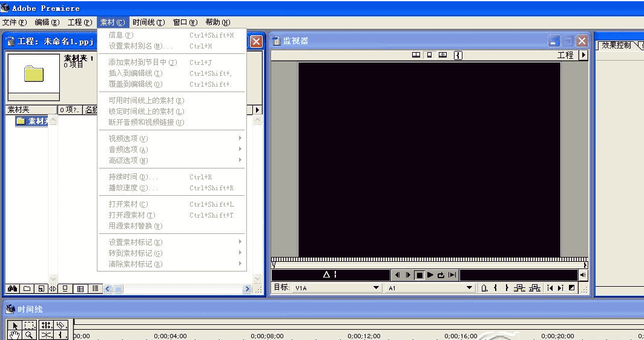Image resolution: width=644 pixels, height=340 pixels.
Task: Open the 时间线 (Timeline) menu
Action: coord(148,22)
